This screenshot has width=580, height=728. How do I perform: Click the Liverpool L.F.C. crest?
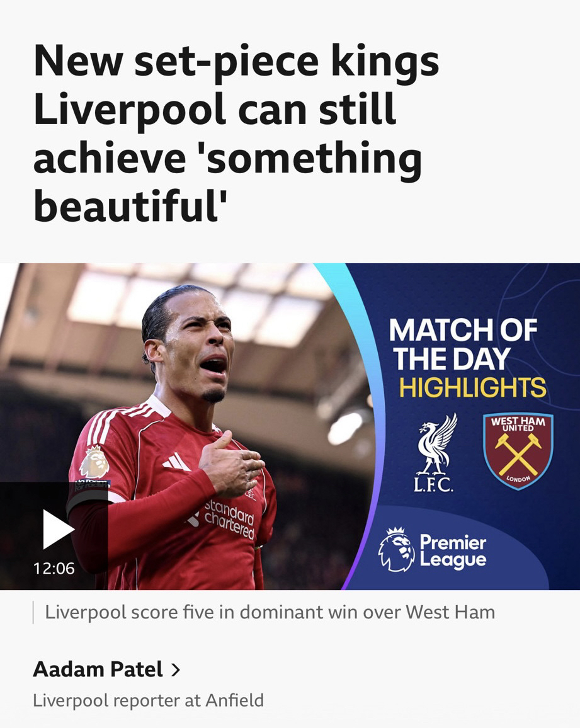[x=436, y=453]
